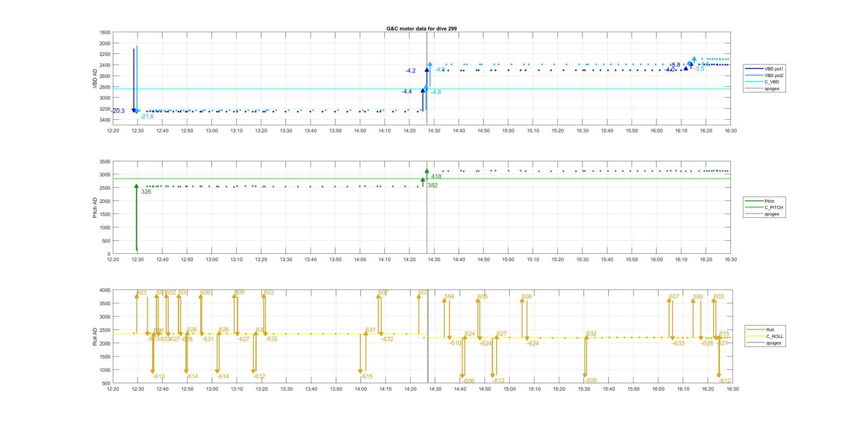Click the "418" pitch data label
This screenshot has height=430, width=868.
coord(436,177)
